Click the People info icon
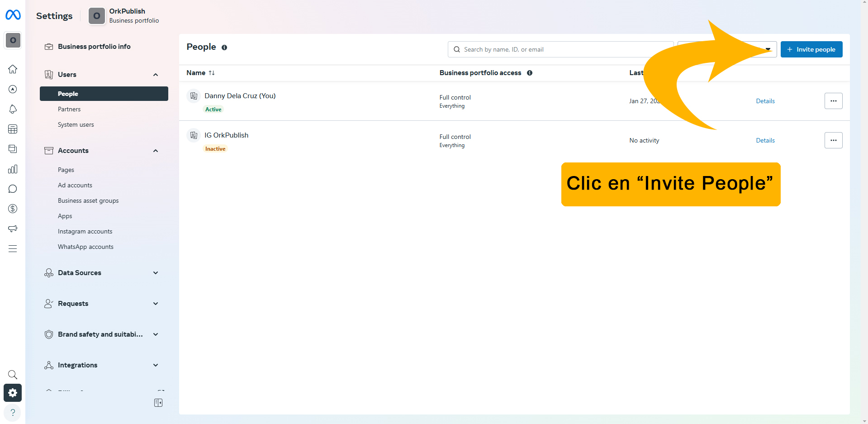 [x=224, y=48]
